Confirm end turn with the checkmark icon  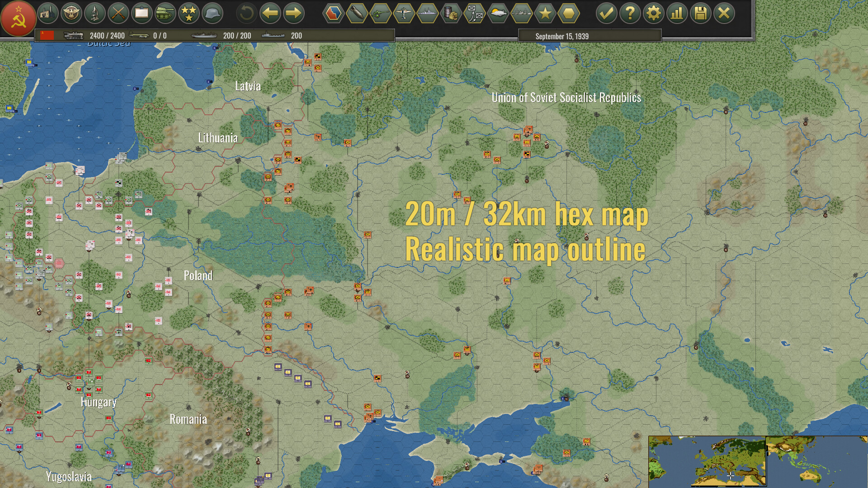[606, 14]
